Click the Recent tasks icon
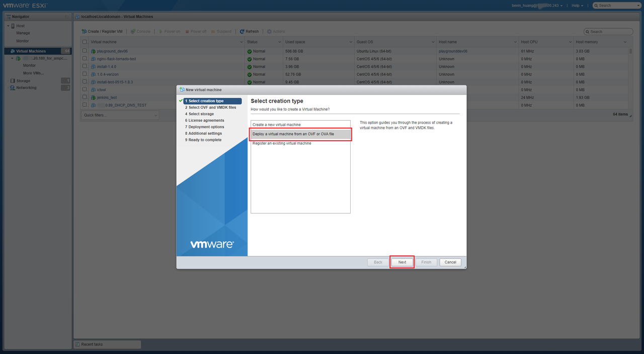This screenshot has height=354, width=644. pyautogui.click(x=77, y=344)
